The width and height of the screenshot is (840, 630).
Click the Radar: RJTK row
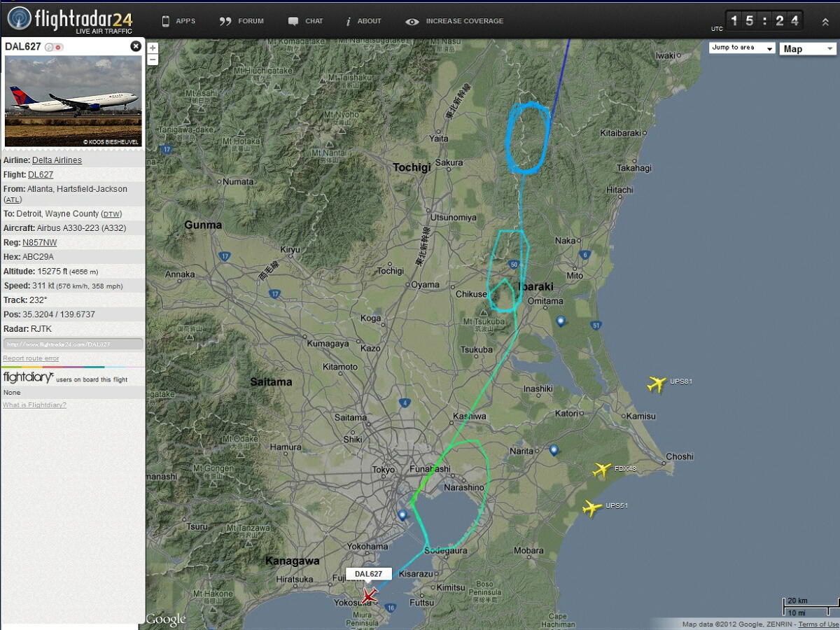click(73, 329)
